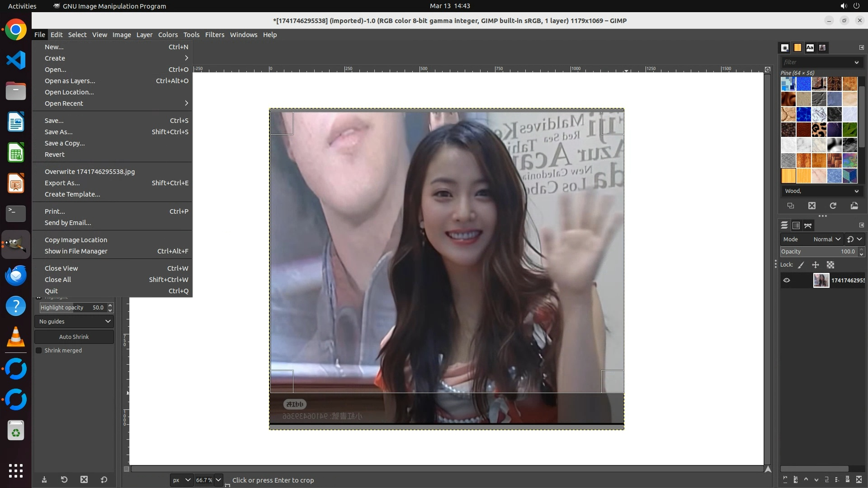Click the lock alpha channel checkerboard icon
Viewport: 868px width, 488px height.
click(830, 265)
